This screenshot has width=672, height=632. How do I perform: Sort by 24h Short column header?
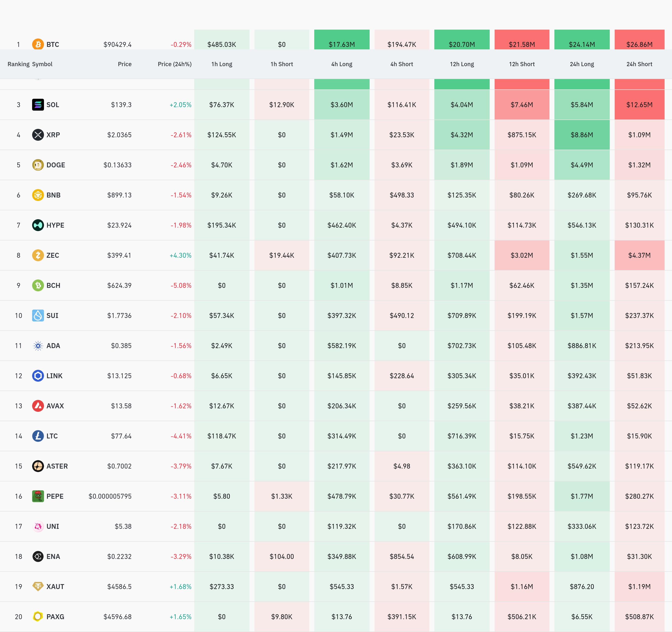tap(639, 64)
